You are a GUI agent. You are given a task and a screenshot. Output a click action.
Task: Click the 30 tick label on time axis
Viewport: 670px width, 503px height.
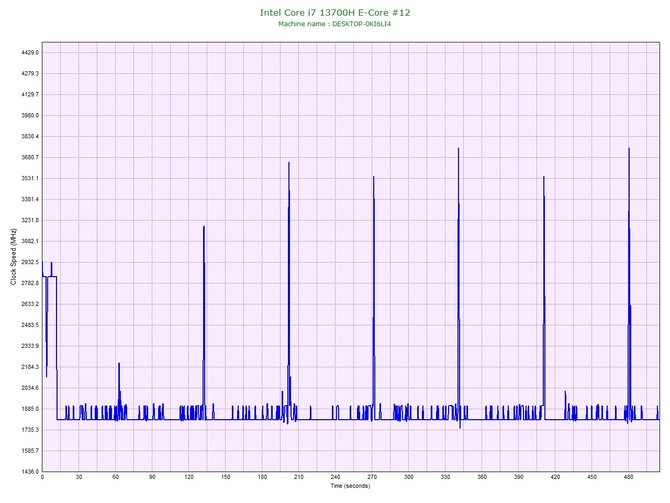point(79,477)
